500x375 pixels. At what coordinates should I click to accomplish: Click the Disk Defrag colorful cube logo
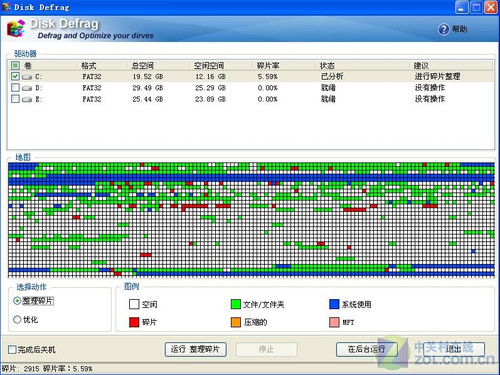point(16,29)
